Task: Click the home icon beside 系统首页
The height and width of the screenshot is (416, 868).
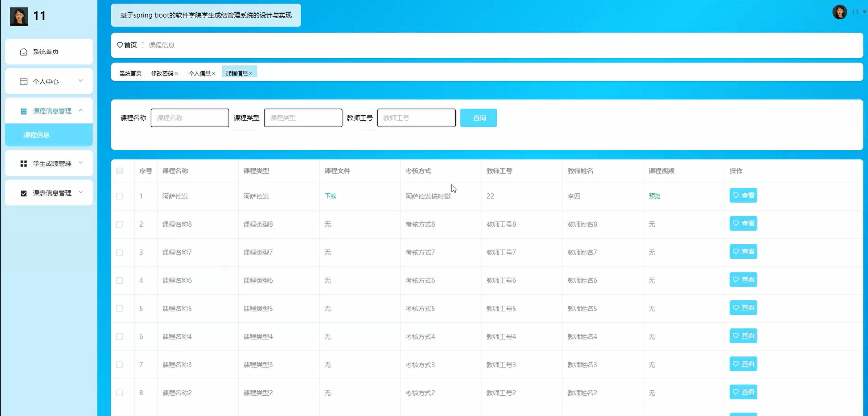Action: pyautogui.click(x=23, y=51)
